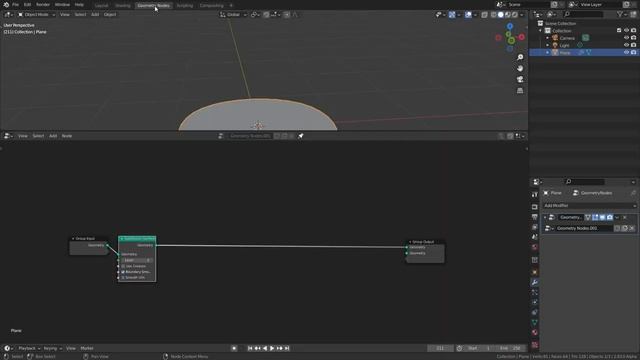The height and width of the screenshot is (360, 640).
Task: Select solid viewport shading
Action: (x=501, y=15)
